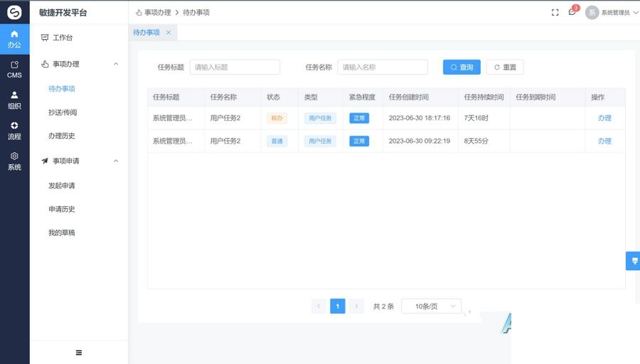Open the blue floating side panel button
The image size is (640, 364).
[x=634, y=261]
